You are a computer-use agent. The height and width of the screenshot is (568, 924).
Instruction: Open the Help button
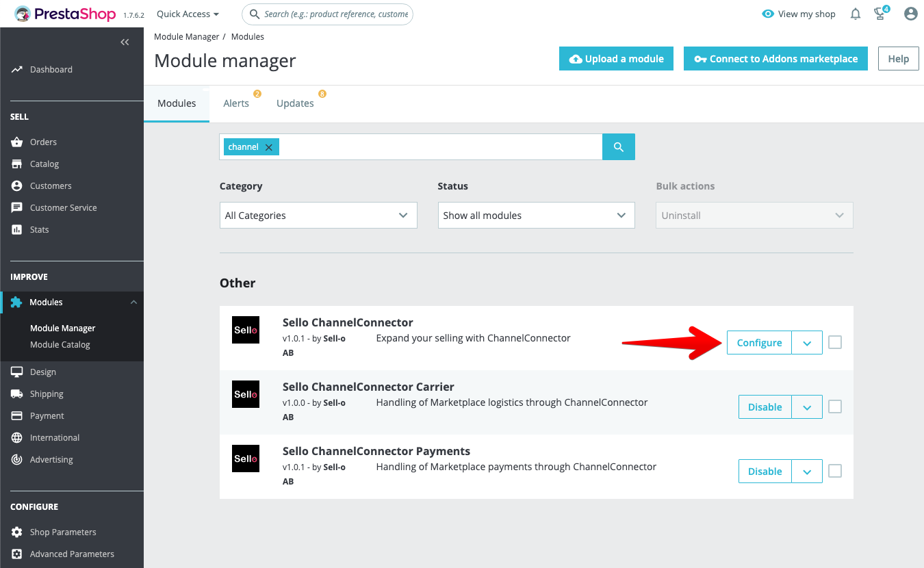(x=898, y=59)
